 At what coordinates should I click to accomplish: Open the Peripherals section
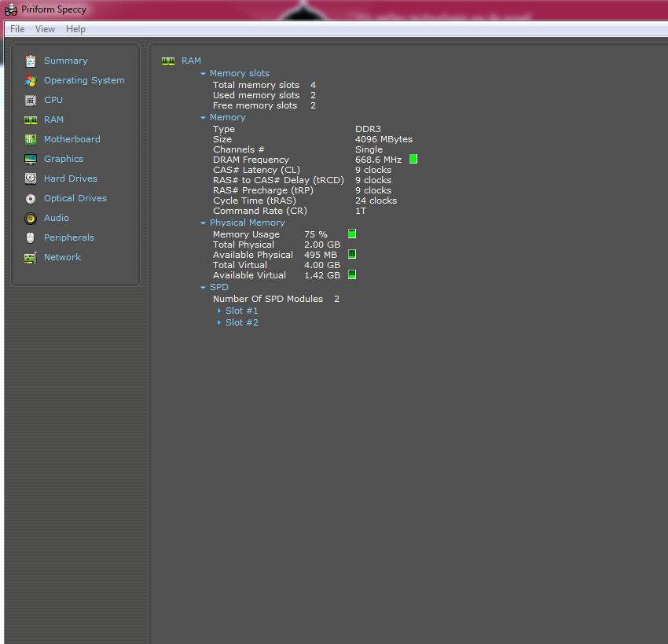(69, 237)
